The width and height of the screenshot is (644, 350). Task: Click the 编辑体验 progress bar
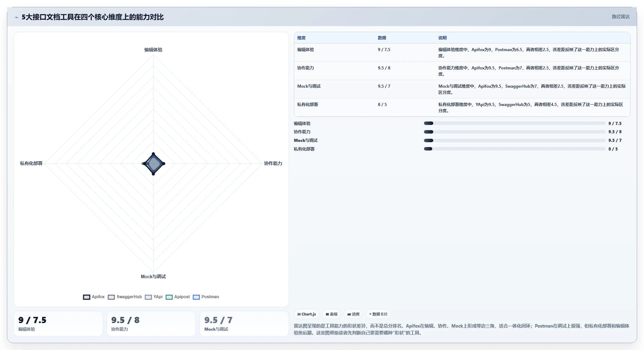click(x=515, y=123)
